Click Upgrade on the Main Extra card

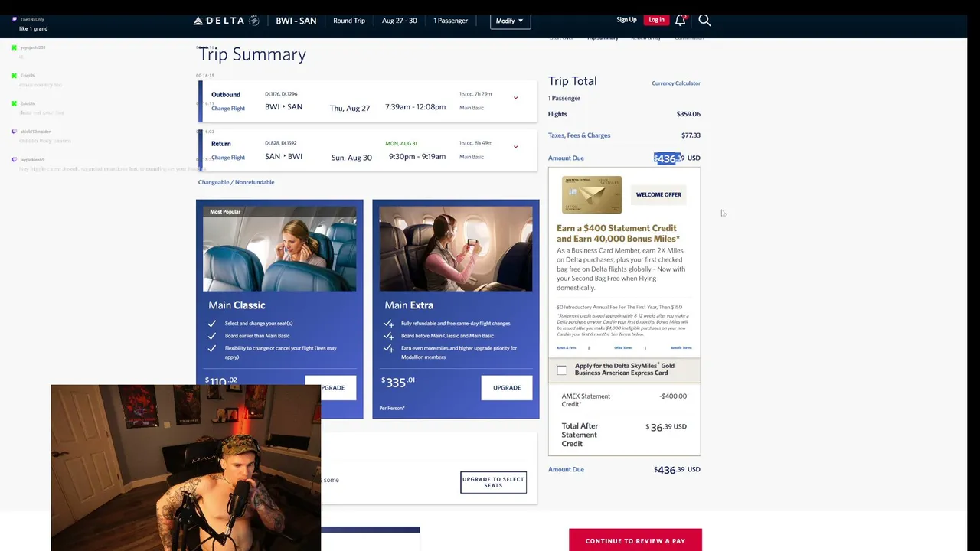coord(507,387)
